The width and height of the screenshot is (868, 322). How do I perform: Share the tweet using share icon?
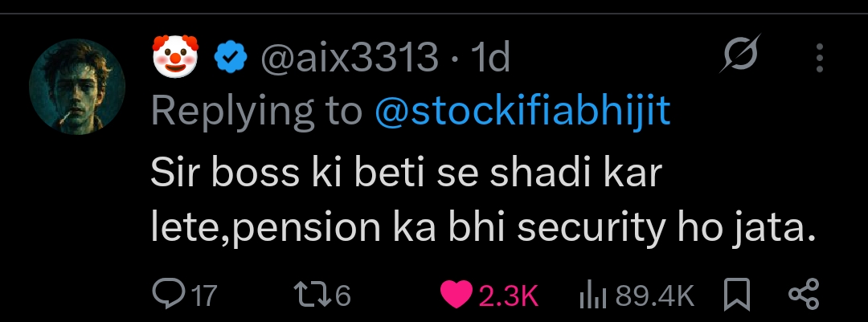pos(803,294)
